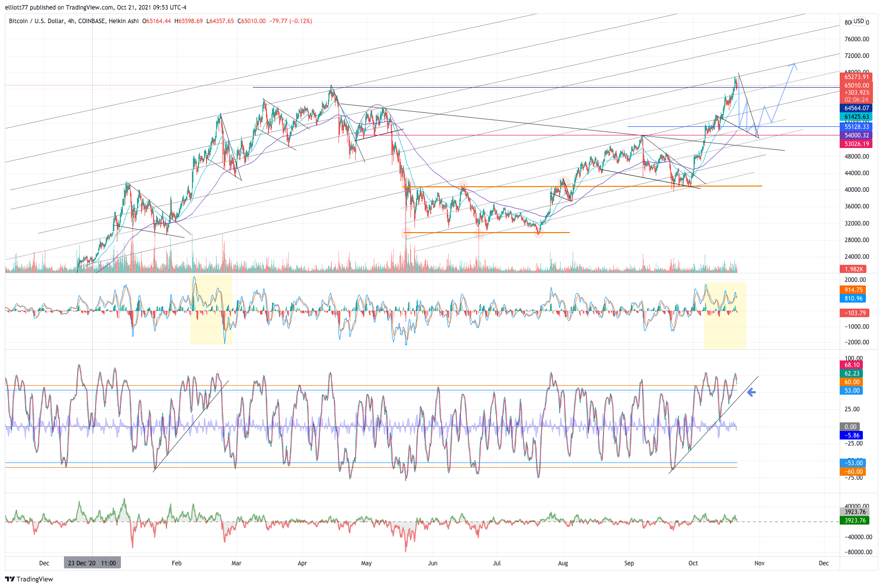The width and height of the screenshot is (883, 588).
Task: Click the orange 914.75 indicator label
Action: pos(853,290)
